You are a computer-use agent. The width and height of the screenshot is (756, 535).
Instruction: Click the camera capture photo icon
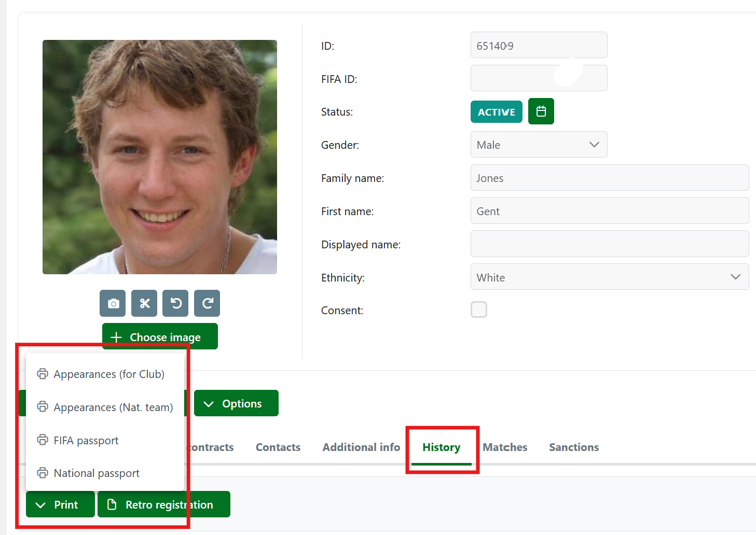pos(113,303)
